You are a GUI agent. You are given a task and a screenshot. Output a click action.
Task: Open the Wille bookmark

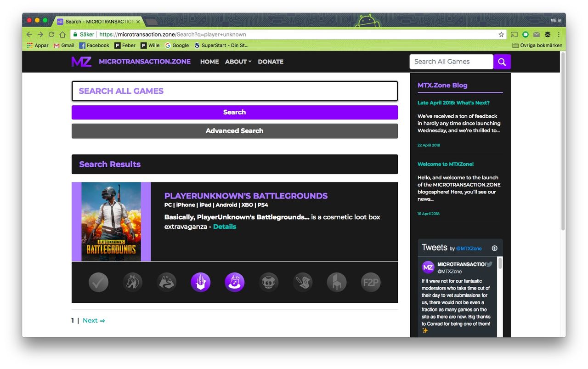(150, 45)
